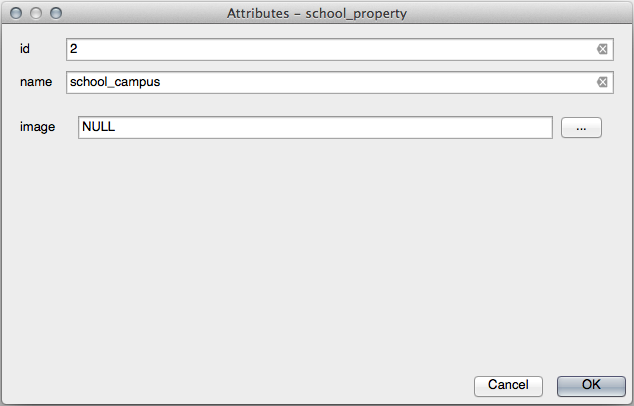Viewport: 634px width, 406px height.
Task: Select the image path input field
Action: point(314,127)
